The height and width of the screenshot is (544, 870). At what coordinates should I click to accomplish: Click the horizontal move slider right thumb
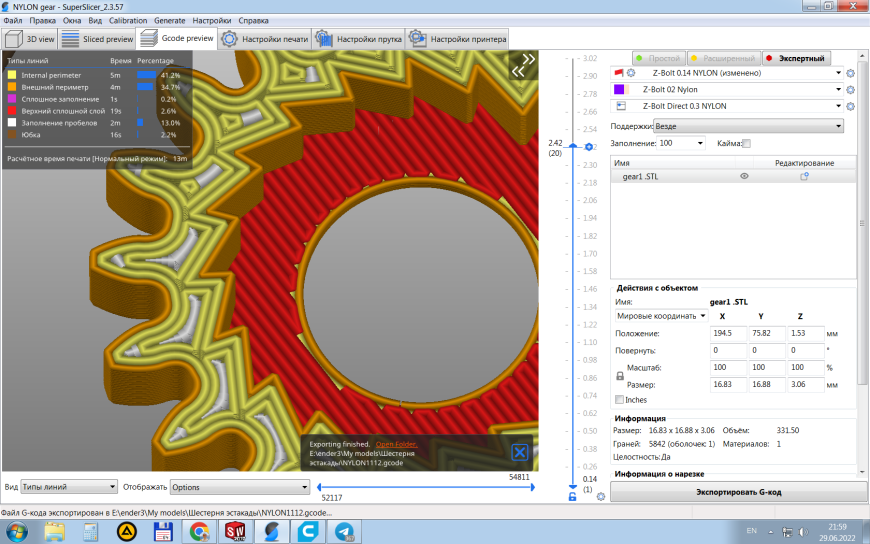point(533,487)
